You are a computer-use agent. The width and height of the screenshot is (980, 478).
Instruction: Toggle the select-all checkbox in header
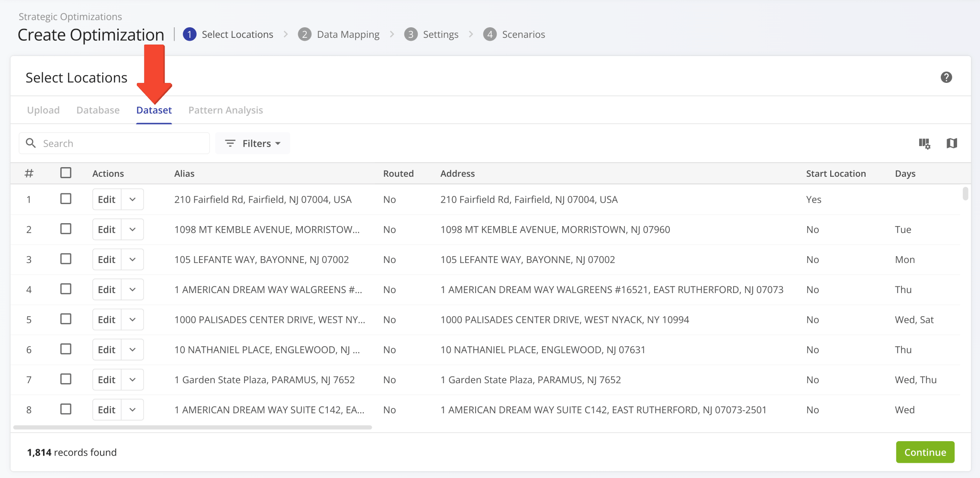coord(66,173)
